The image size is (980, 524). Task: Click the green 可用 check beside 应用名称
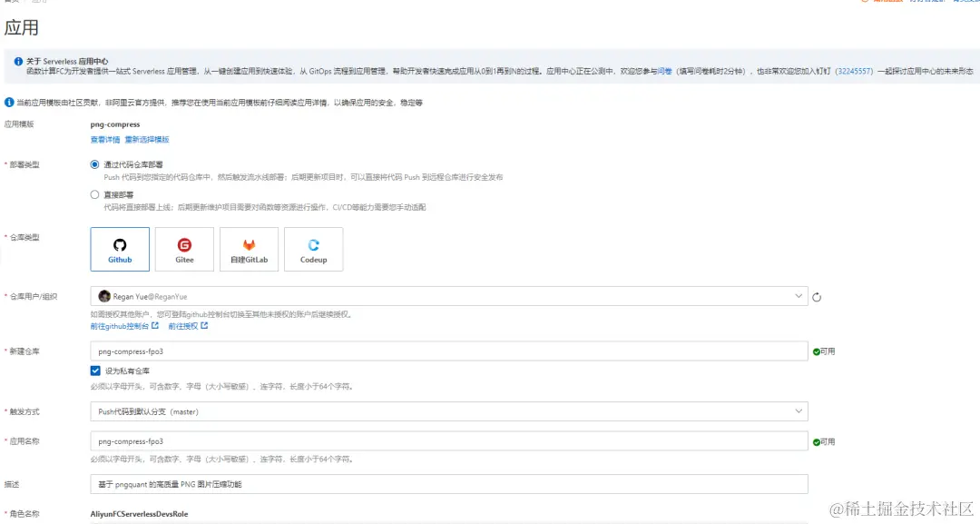[x=817, y=442]
